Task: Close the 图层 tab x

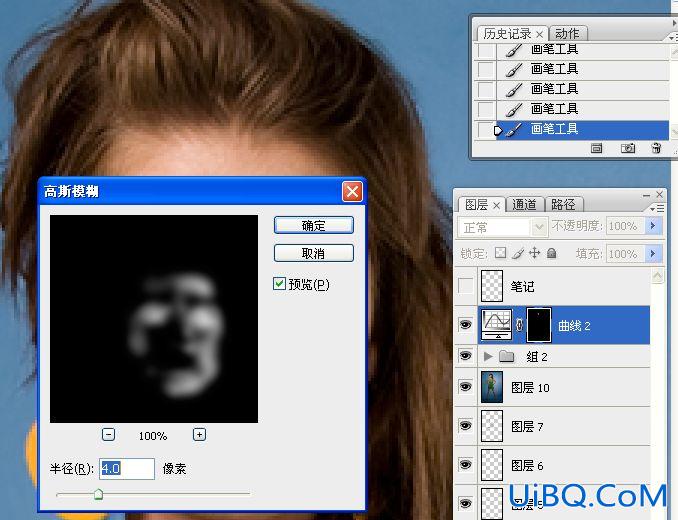Action: (496, 205)
